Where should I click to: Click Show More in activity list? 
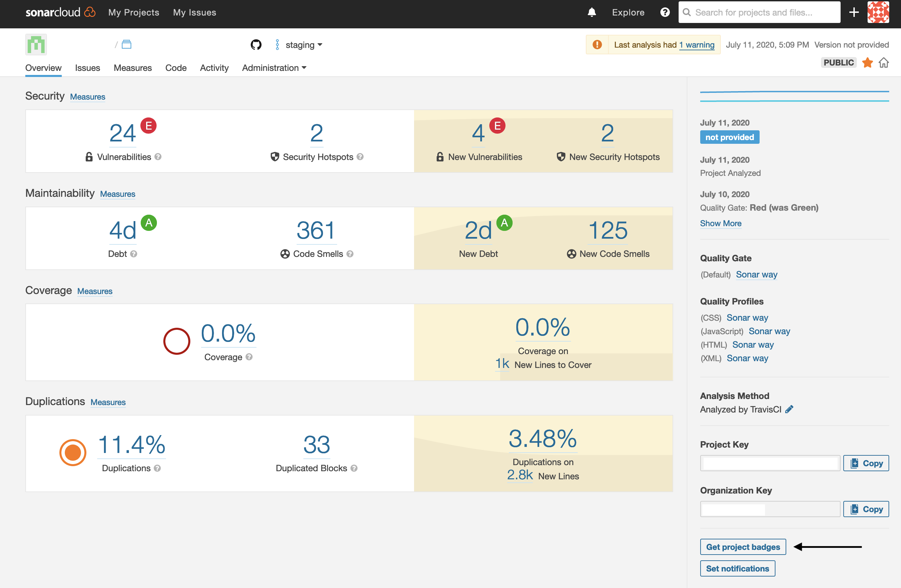(x=720, y=223)
